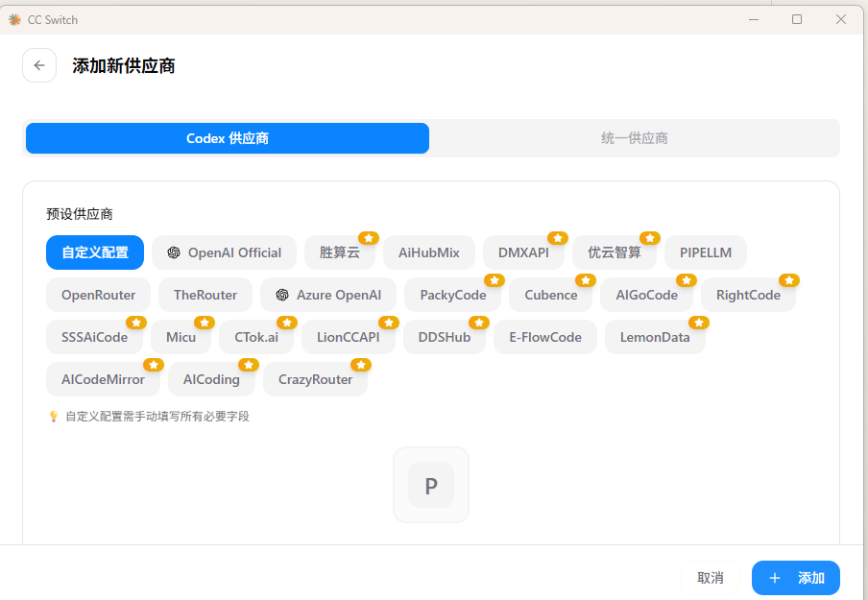Select the LemonData preset
Screen dimensions: 868x600
(655, 337)
